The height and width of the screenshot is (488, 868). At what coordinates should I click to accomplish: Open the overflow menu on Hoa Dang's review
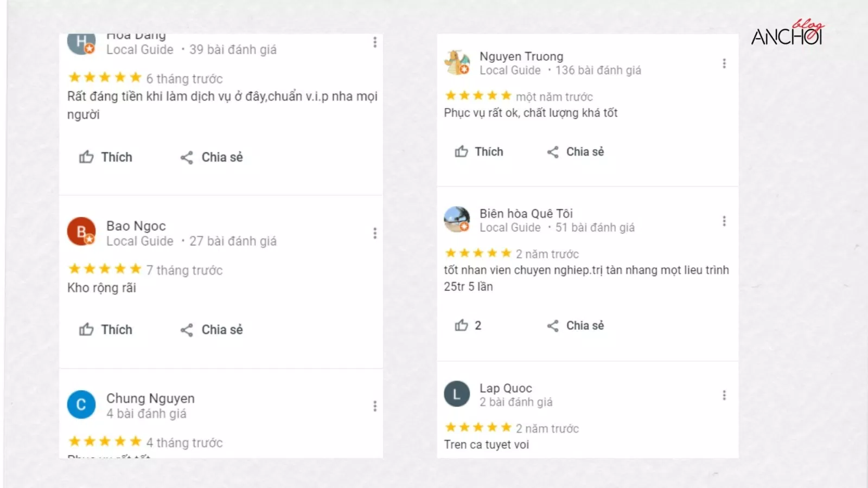coord(375,42)
